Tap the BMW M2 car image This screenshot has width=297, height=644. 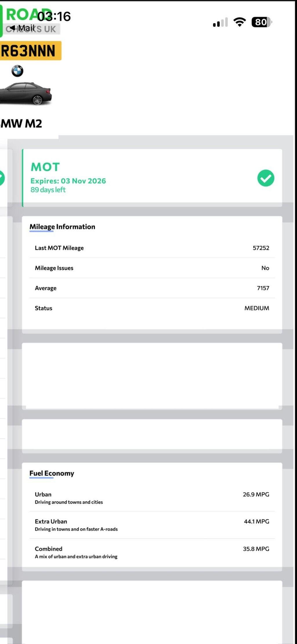[x=26, y=93]
